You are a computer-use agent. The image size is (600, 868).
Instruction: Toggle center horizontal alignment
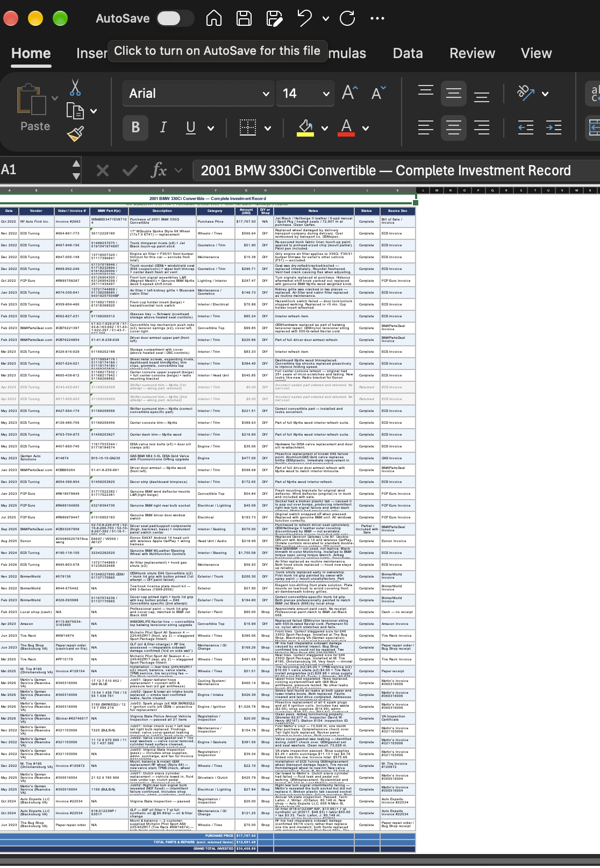(x=454, y=127)
